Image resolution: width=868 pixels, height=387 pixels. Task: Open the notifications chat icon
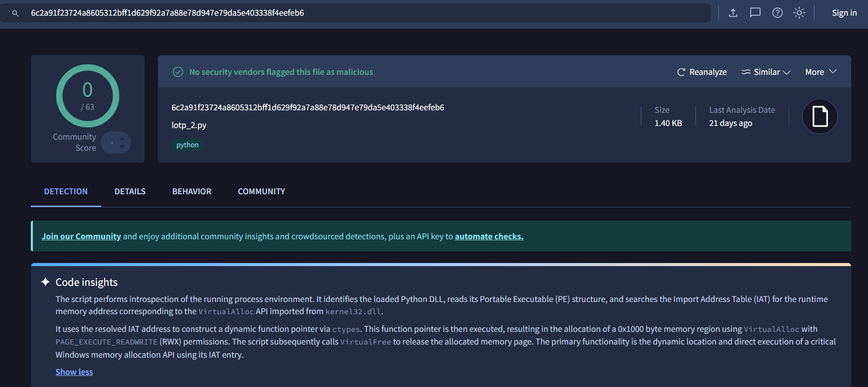tap(755, 13)
